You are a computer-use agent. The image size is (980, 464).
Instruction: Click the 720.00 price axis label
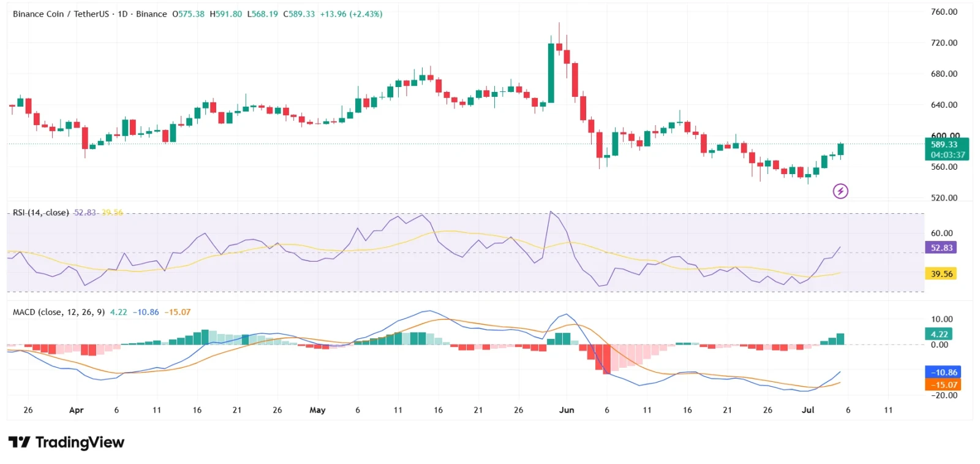pos(944,43)
